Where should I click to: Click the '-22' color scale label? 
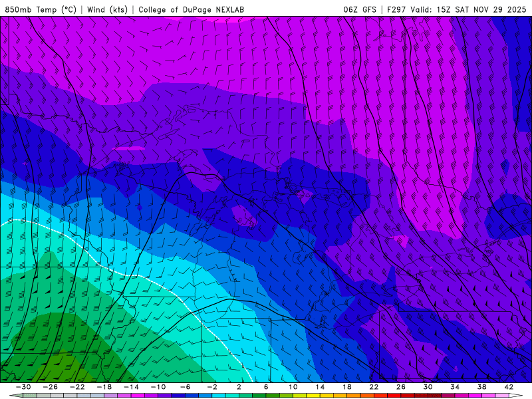coord(77,387)
